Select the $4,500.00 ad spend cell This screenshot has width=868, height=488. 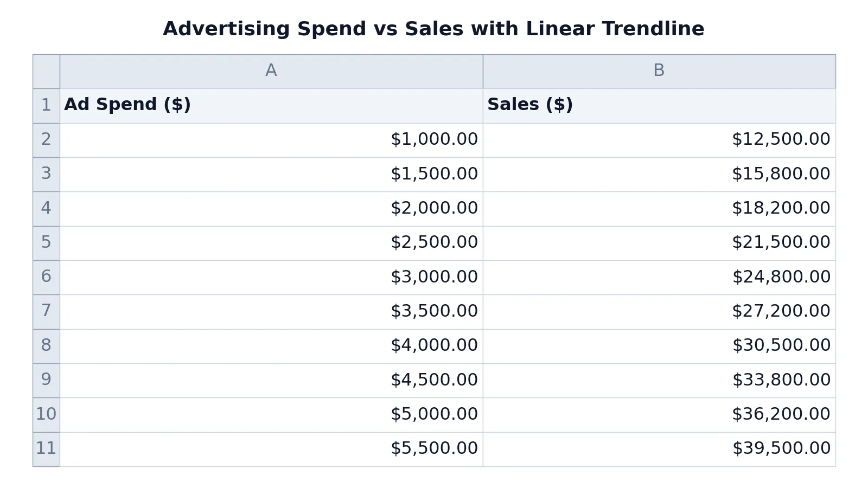tap(271, 380)
